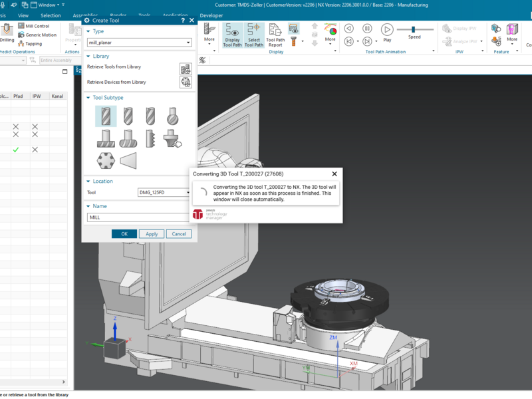Click the help question mark in Create Tool

183,21
